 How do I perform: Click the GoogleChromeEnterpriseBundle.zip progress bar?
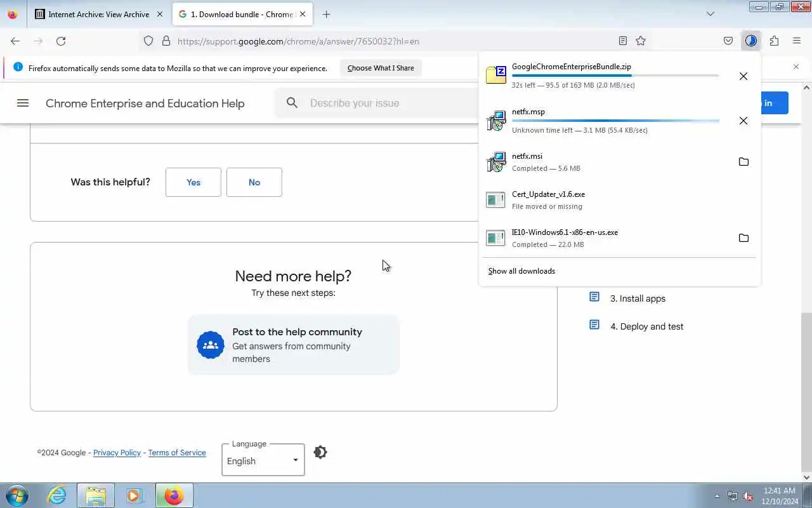[x=615, y=76]
